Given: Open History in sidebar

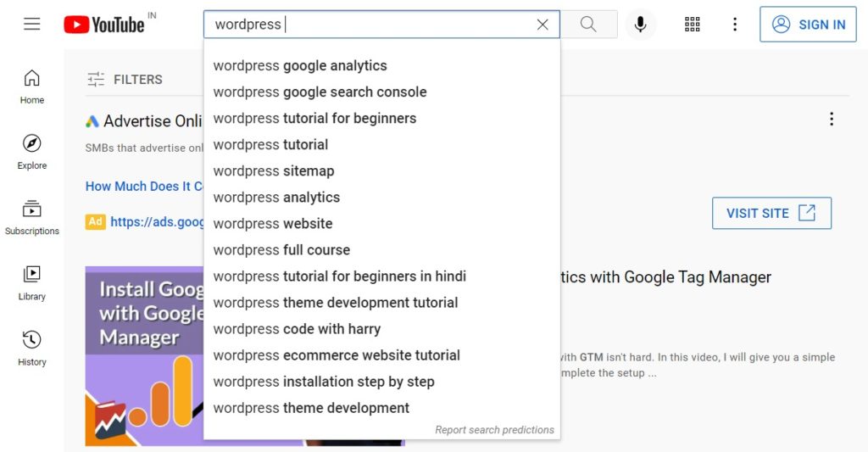Looking at the screenshot, I should point(32,348).
